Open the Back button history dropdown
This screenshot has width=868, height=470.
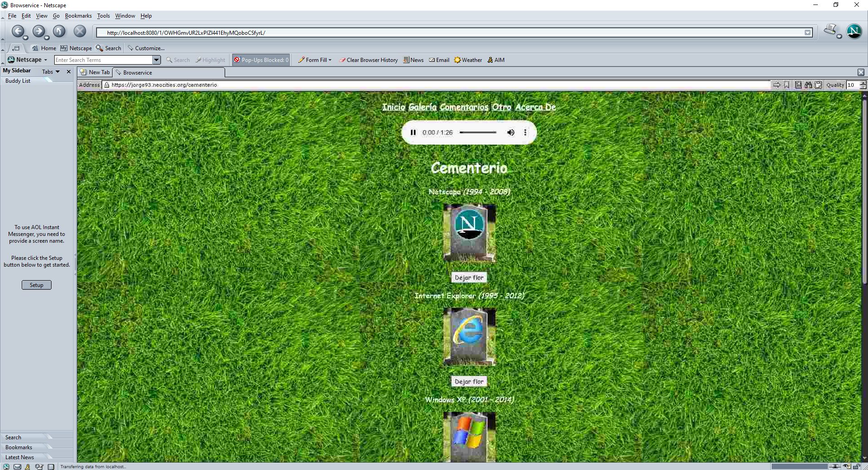(25, 38)
